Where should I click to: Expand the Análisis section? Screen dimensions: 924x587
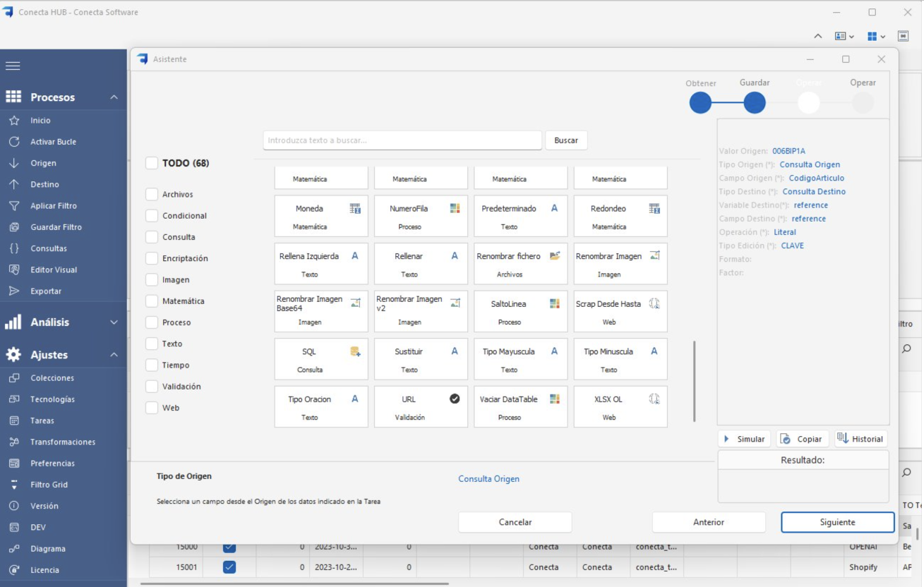[114, 322]
